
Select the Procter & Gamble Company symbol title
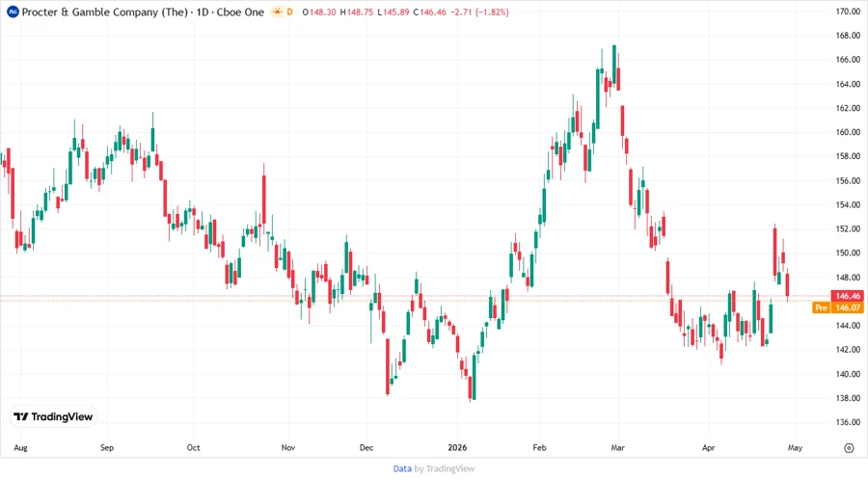pos(143,12)
